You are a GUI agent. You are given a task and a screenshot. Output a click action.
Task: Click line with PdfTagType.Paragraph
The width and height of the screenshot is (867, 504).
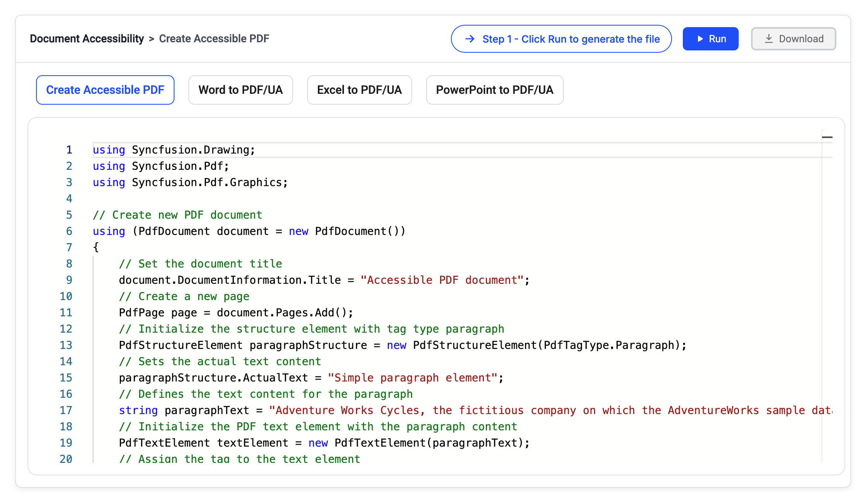[x=402, y=345]
